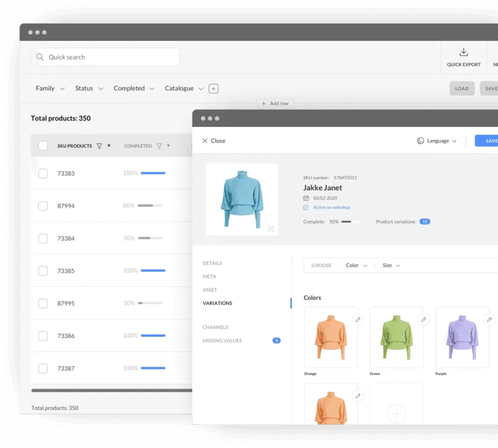This screenshot has height=448, width=498.
Task: Click the Complete 50% progress bar in product details
Action: coord(351,222)
